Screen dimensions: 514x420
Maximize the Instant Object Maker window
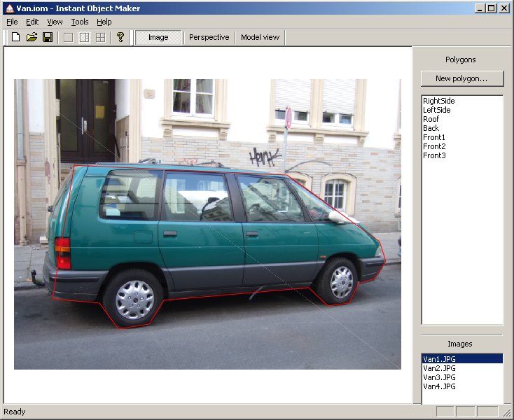click(492, 8)
